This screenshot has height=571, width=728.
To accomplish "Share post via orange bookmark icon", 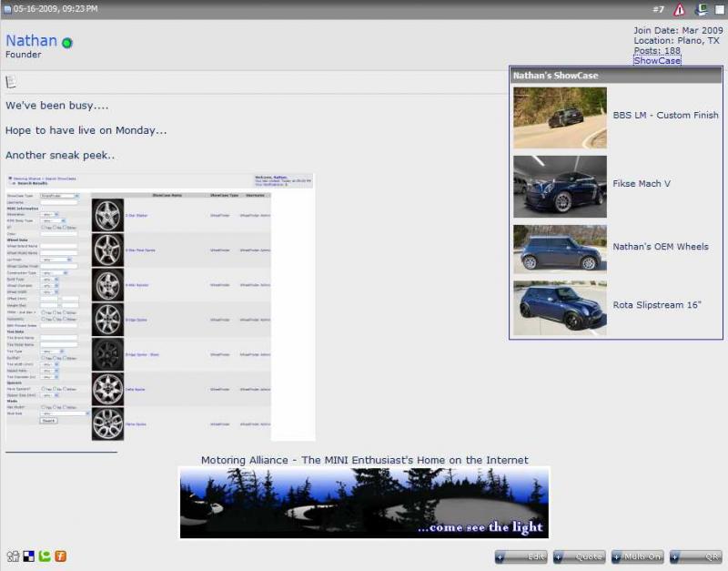I will pos(61,556).
